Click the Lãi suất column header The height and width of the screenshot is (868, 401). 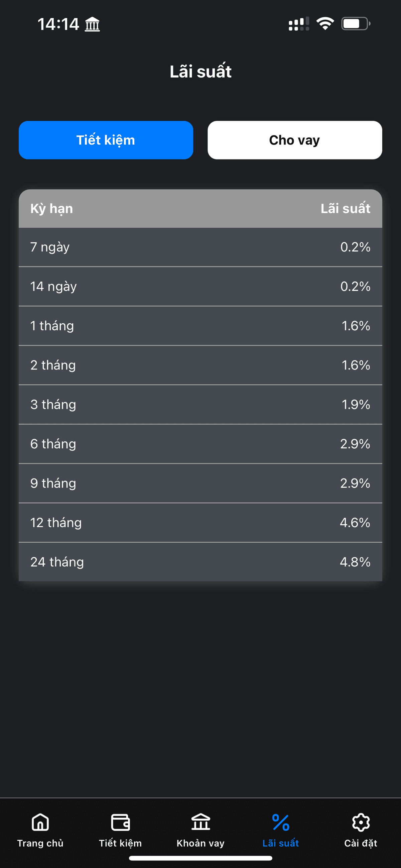pyautogui.click(x=345, y=209)
